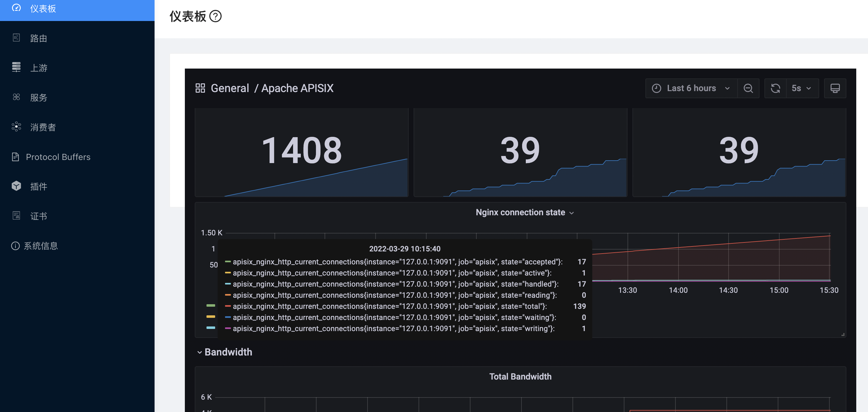Click the rightmost 39 stat panel
The image size is (868, 412).
[x=739, y=152]
